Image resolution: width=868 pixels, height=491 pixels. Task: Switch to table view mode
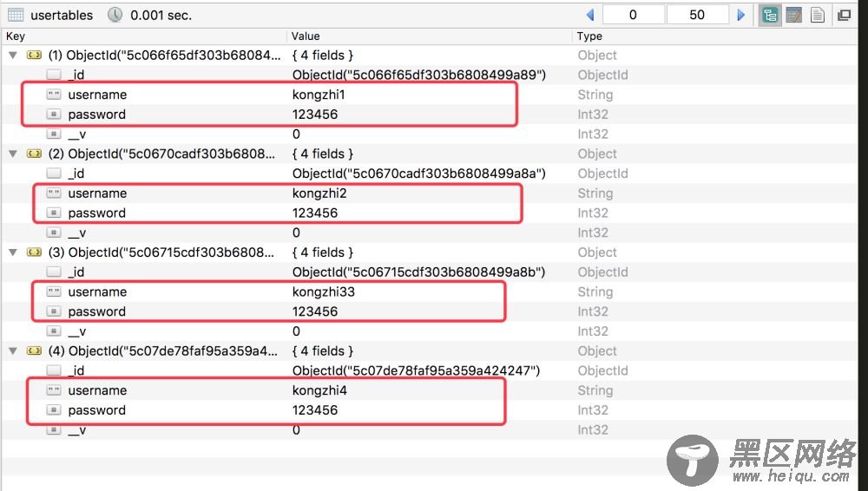point(794,15)
